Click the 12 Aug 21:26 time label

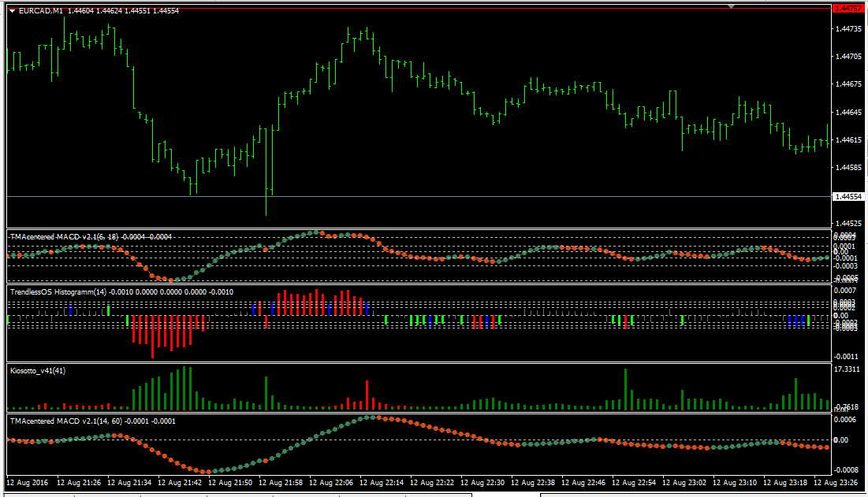point(79,483)
